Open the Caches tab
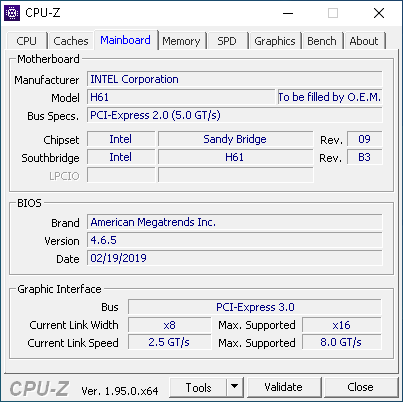 (71, 41)
